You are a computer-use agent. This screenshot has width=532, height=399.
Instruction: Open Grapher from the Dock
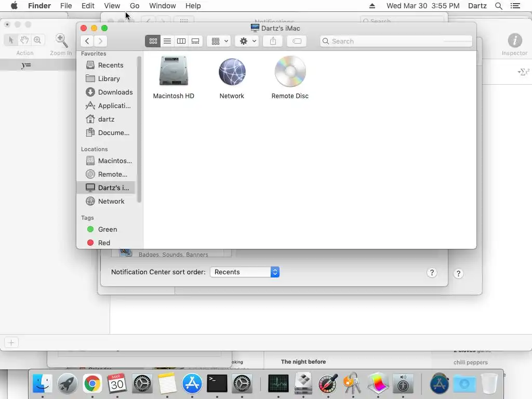tap(378, 384)
